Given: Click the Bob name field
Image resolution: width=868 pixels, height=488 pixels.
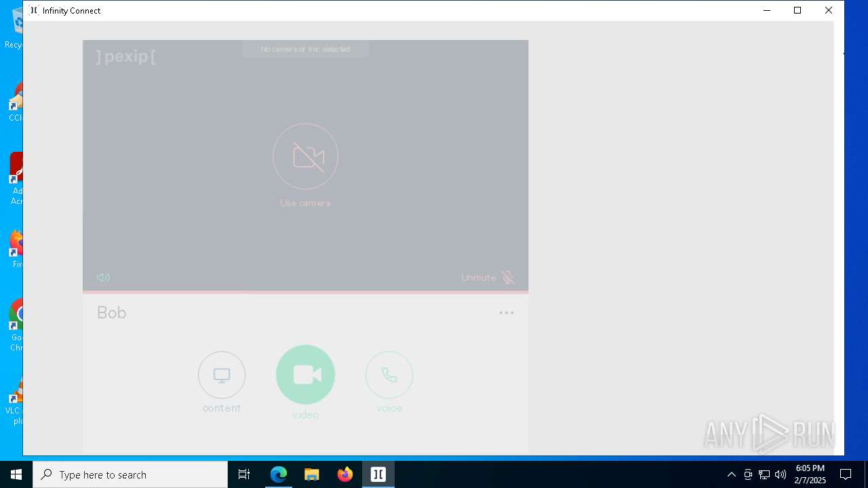Looking at the screenshot, I should pos(112,312).
